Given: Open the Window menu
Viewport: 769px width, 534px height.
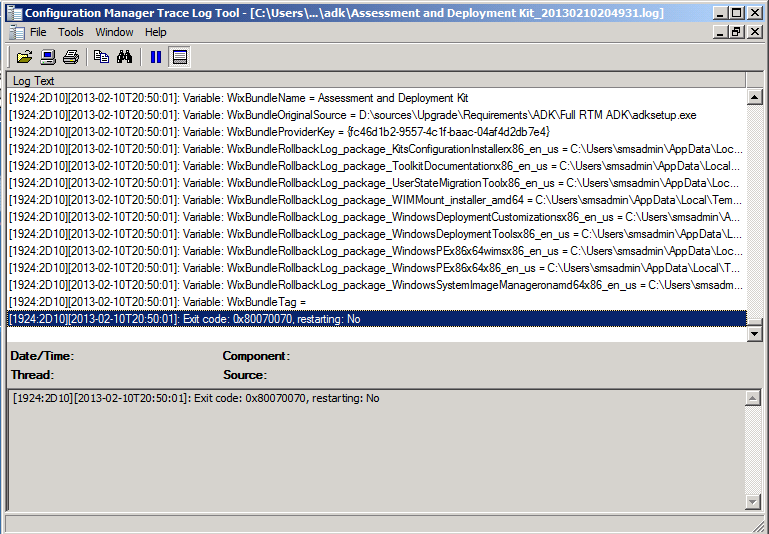Looking at the screenshot, I should click(x=114, y=32).
